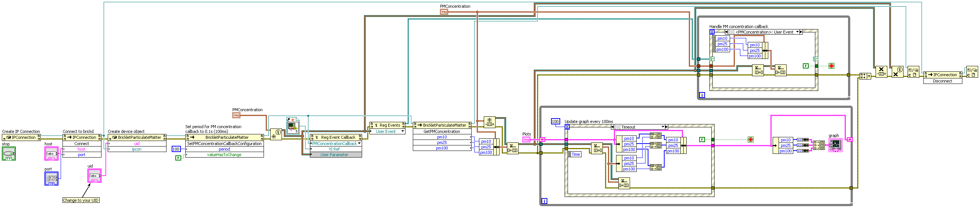Click the lower loop's stop condition terminal
The width and height of the screenshot is (980, 208).
coord(750,140)
